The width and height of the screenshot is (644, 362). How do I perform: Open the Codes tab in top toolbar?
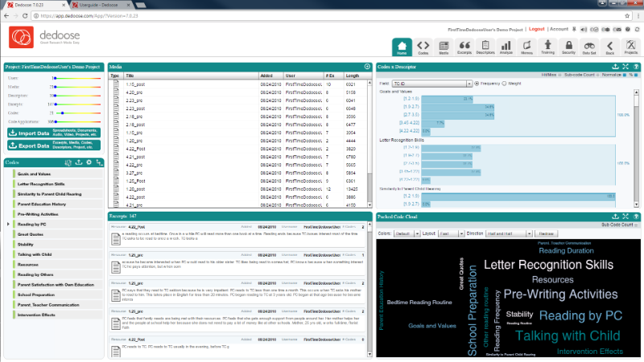[423, 47]
